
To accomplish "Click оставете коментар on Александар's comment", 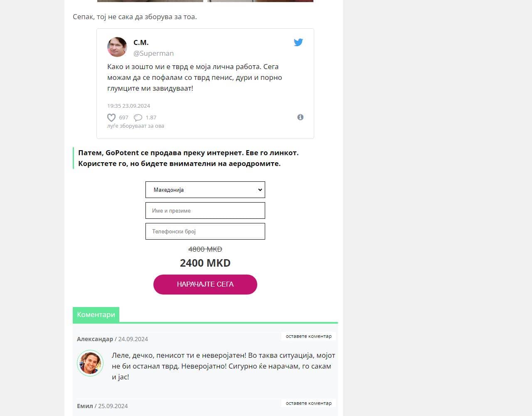I will click(308, 336).
